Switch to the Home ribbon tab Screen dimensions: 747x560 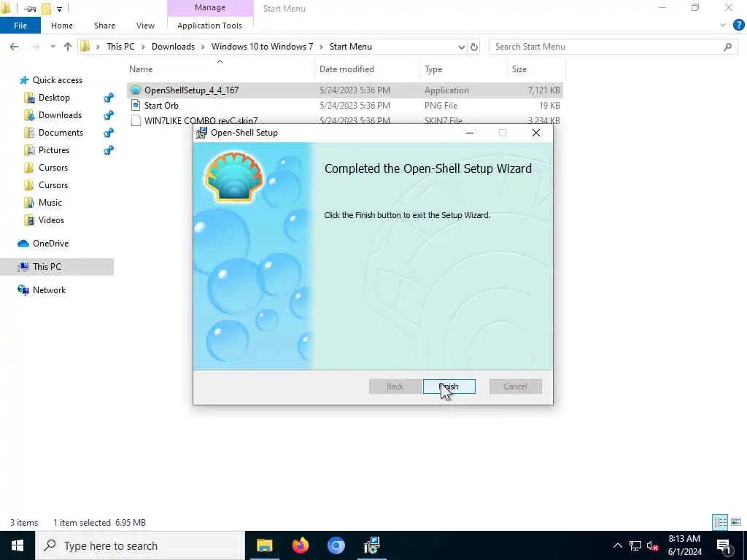click(x=62, y=26)
